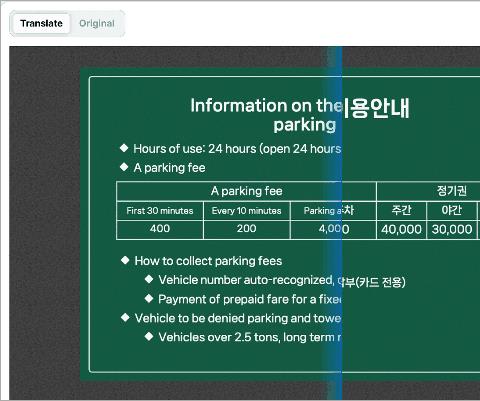Click the '정기권' table header
480x401 pixels.
(x=452, y=191)
